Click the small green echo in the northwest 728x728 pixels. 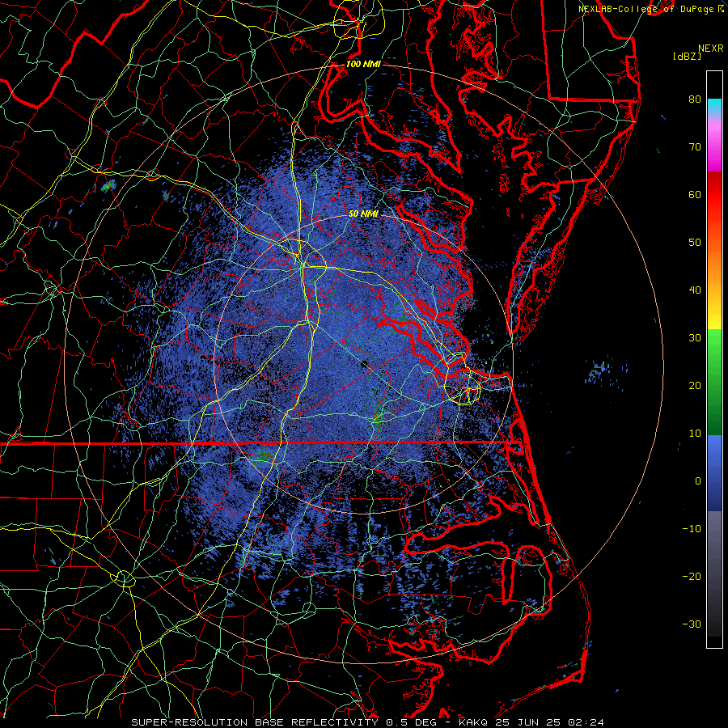[108, 186]
